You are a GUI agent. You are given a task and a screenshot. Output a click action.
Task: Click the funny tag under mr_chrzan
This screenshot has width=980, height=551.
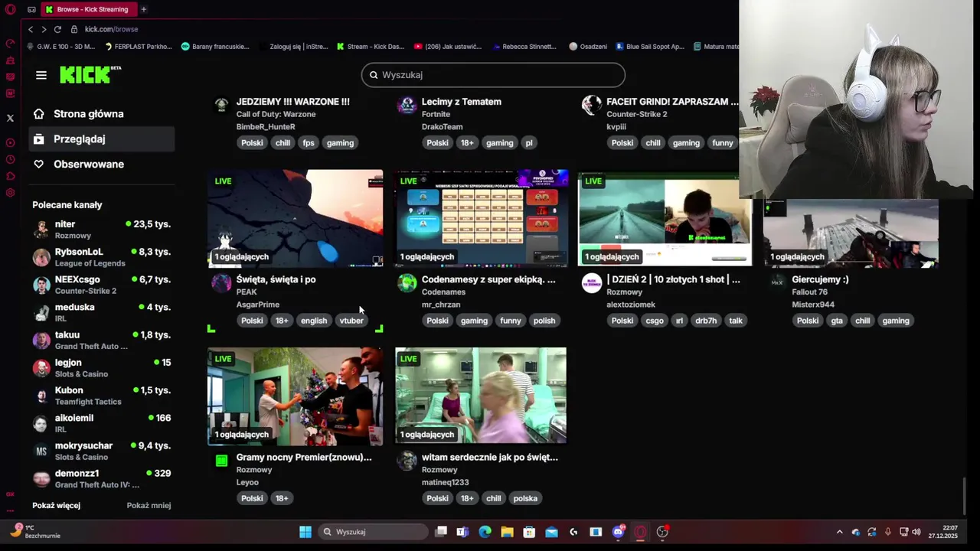pyautogui.click(x=511, y=321)
